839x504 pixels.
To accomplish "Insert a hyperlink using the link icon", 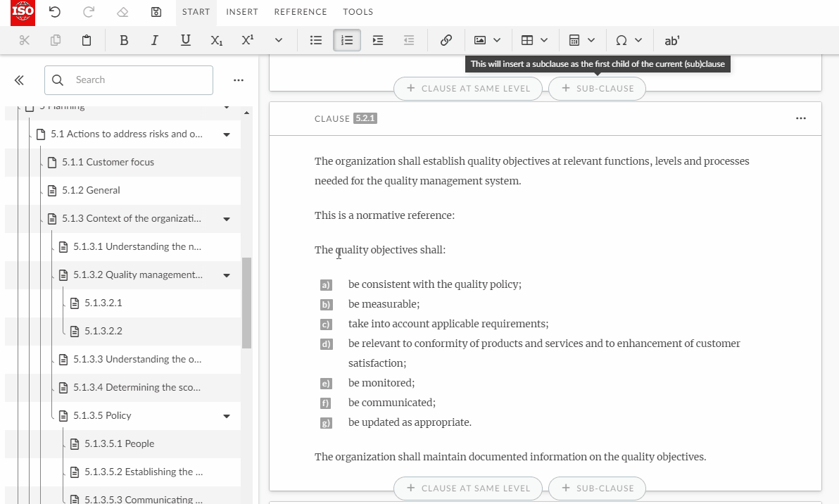I will [x=446, y=40].
